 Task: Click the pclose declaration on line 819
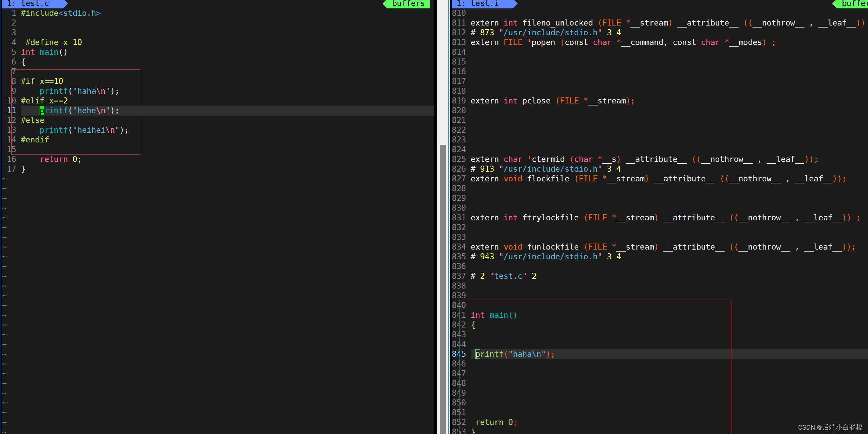coord(552,101)
